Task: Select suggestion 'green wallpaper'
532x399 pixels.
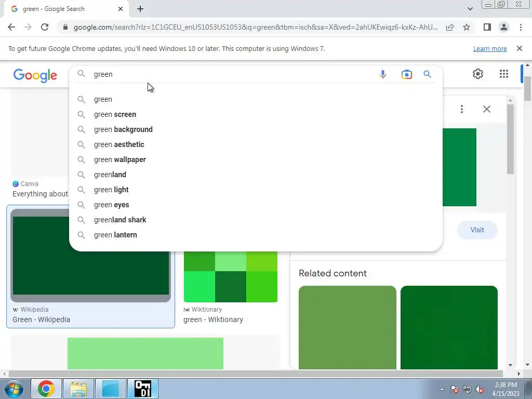Action: point(256,159)
